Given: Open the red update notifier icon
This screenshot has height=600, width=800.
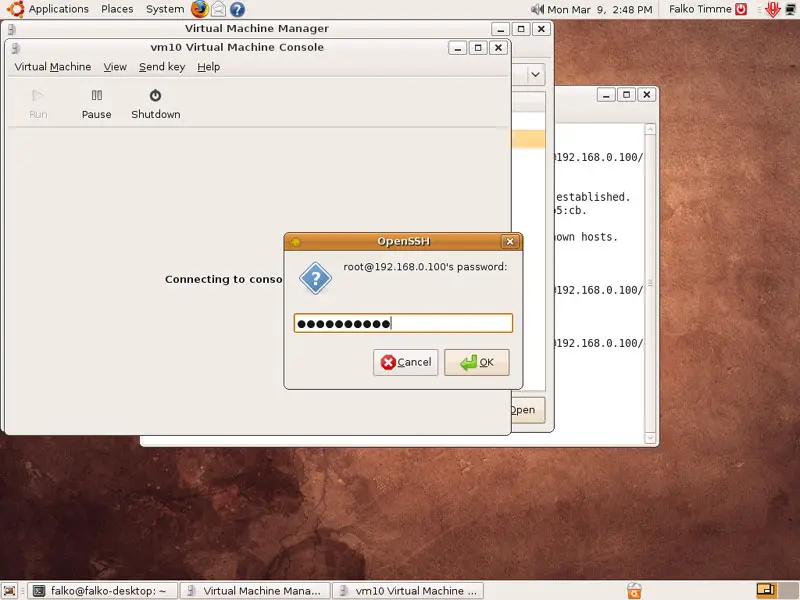Looking at the screenshot, I should tap(772, 9).
